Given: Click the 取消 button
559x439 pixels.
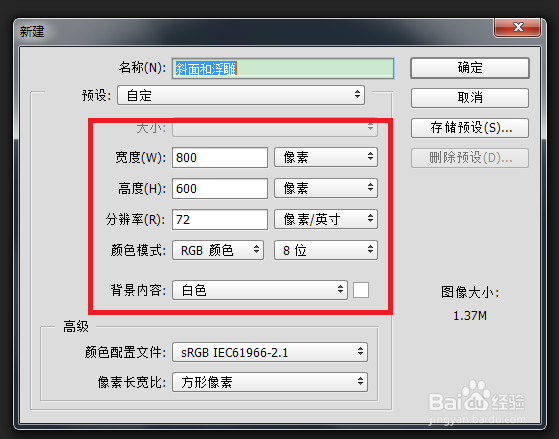Looking at the screenshot, I should 470,98.
